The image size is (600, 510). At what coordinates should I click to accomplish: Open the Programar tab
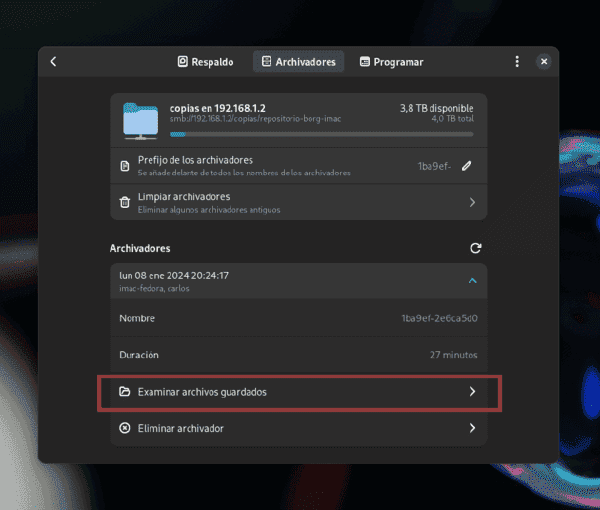(x=391, y=62)
